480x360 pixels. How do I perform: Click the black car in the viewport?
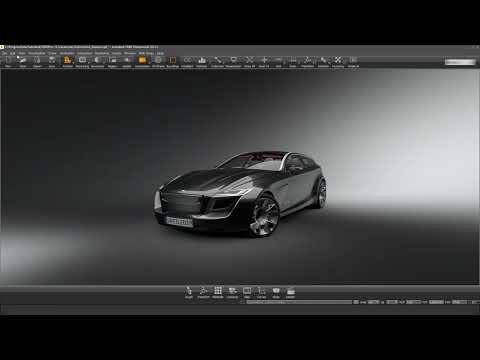click(240, 194)
